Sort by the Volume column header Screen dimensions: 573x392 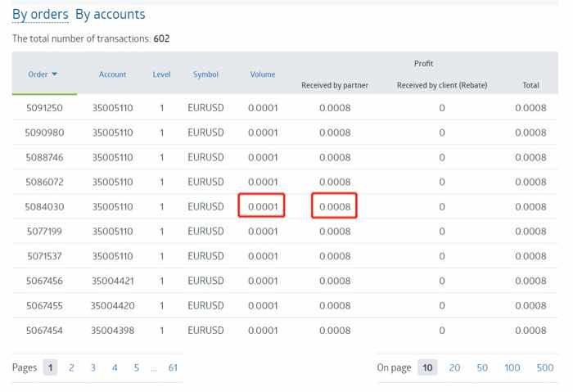(263, 74)
